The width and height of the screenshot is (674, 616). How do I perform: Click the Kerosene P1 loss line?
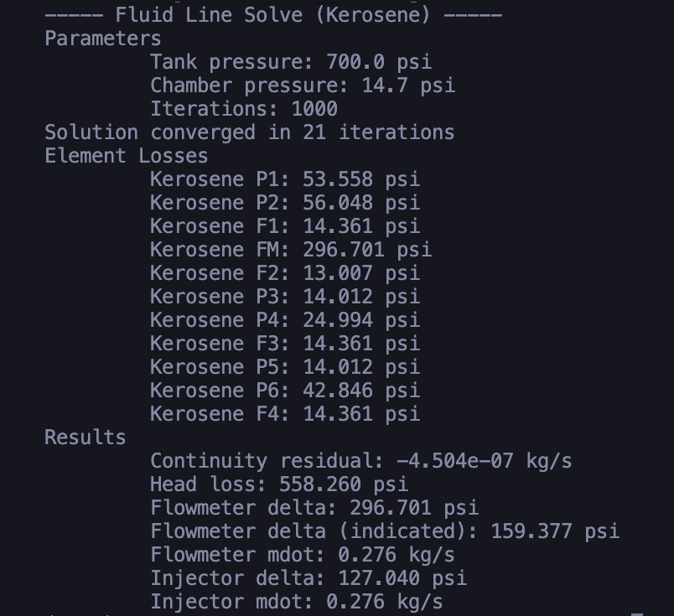pyautogui.click(x=284, y=179)
